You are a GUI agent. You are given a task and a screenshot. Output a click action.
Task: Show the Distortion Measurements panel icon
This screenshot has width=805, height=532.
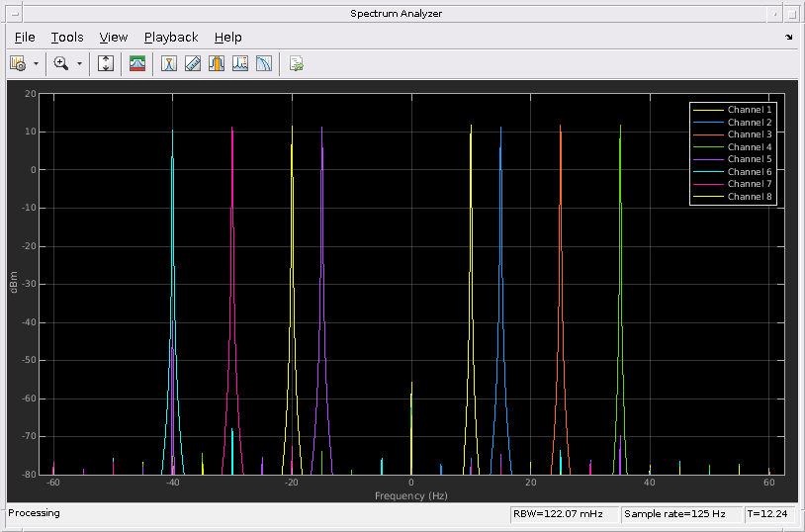pyautogui.click(x=240, y=63)
